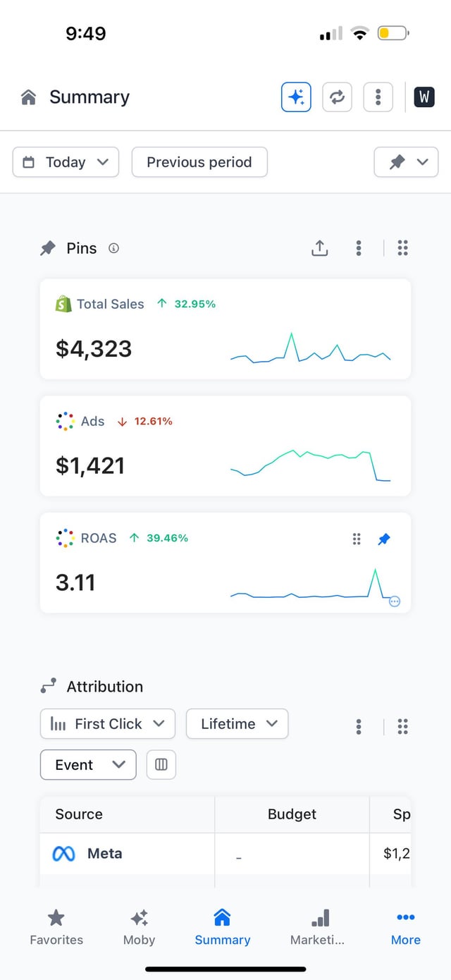
Task: Open the Today date range dropdown
Action: (66, 162)
